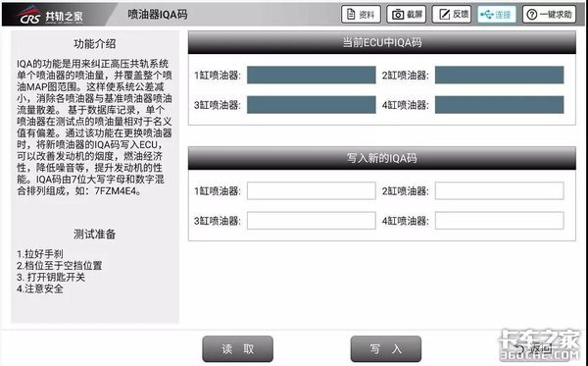Click the 写入新的IQA码 section header
The width and height of the screenshot is (588, 366).
click(x=382, y=158)
